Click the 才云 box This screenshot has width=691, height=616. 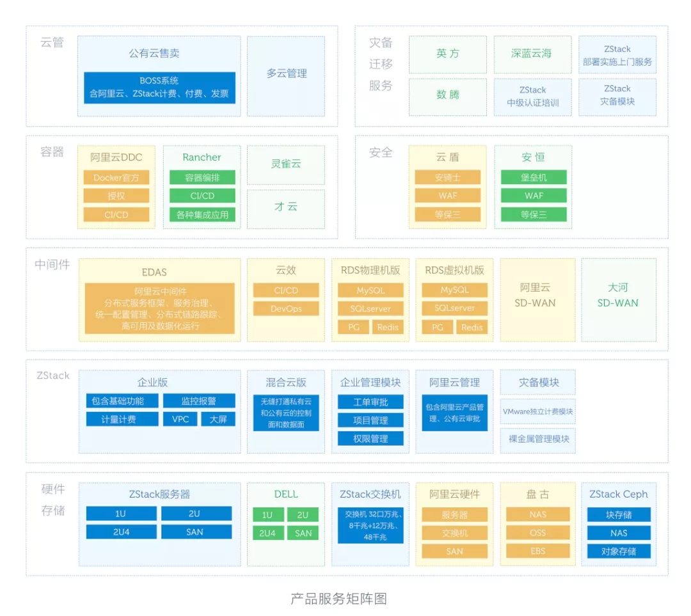[x=286, y=209]
